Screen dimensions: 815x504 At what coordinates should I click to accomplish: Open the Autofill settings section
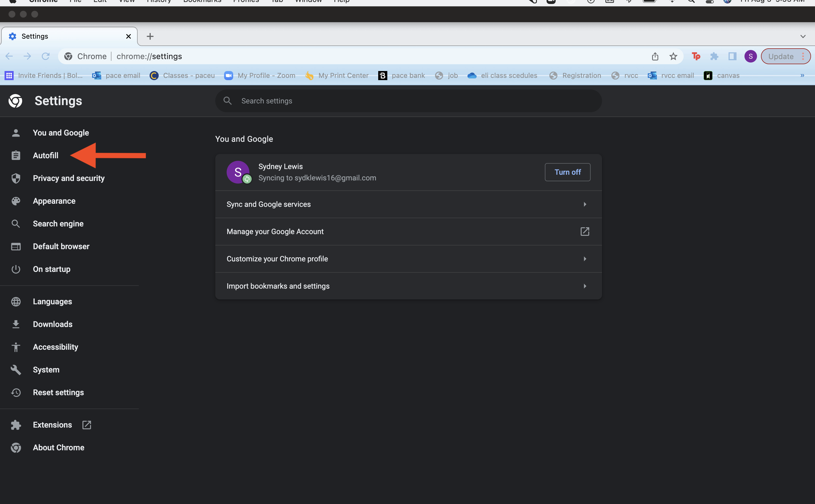(46, 156)
